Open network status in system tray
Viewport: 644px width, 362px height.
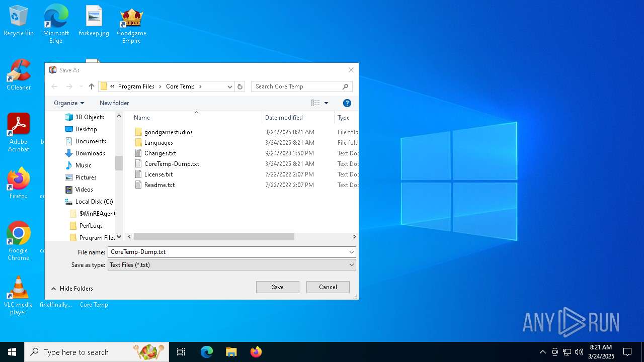567,352
